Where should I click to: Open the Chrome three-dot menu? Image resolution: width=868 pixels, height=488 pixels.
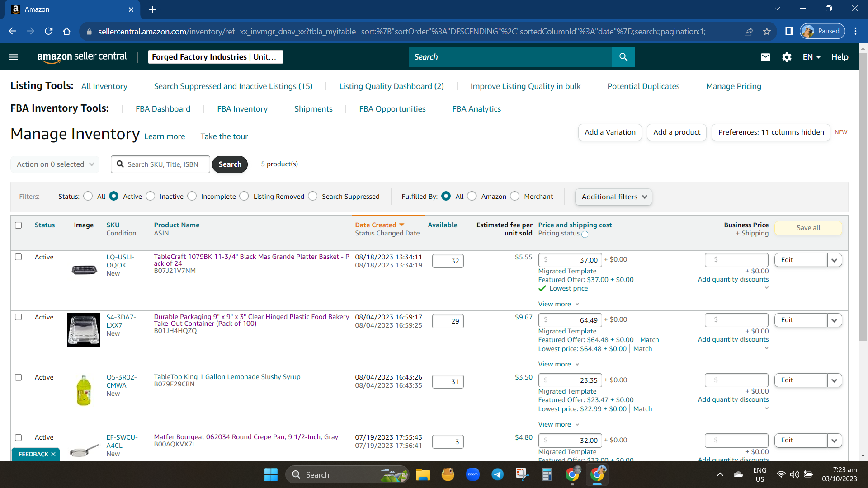856,31
